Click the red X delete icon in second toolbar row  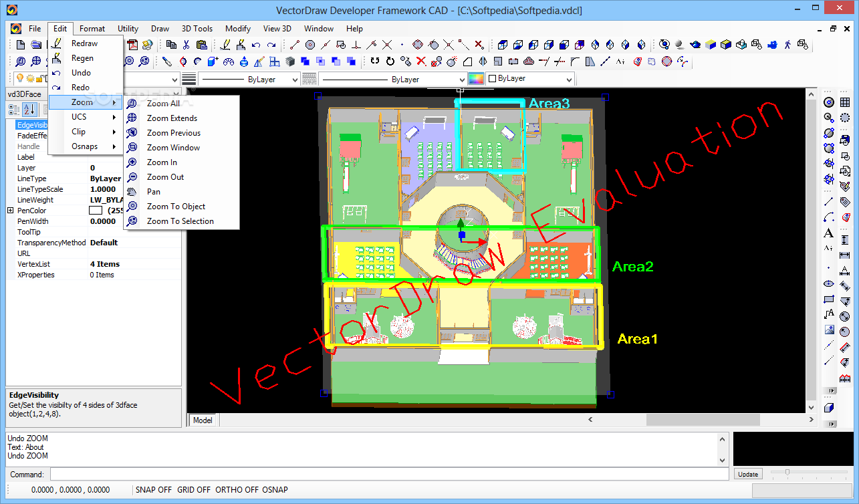(x=421, y=61)
